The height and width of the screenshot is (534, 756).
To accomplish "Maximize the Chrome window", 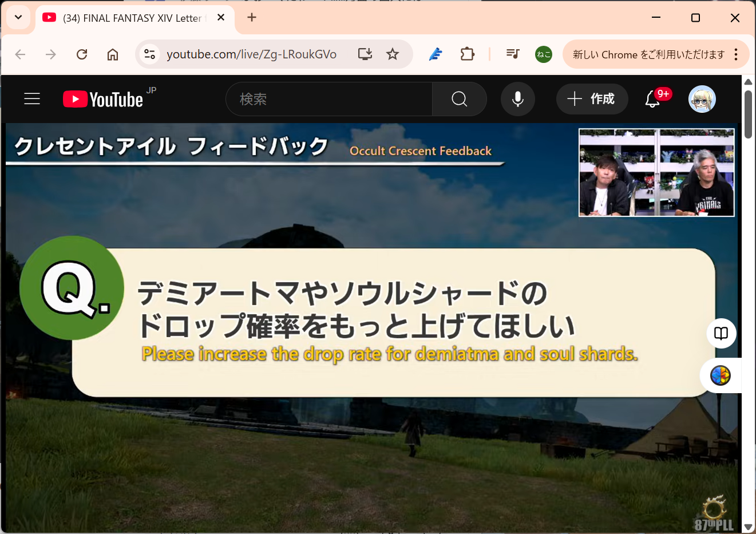I will [695, 18].
